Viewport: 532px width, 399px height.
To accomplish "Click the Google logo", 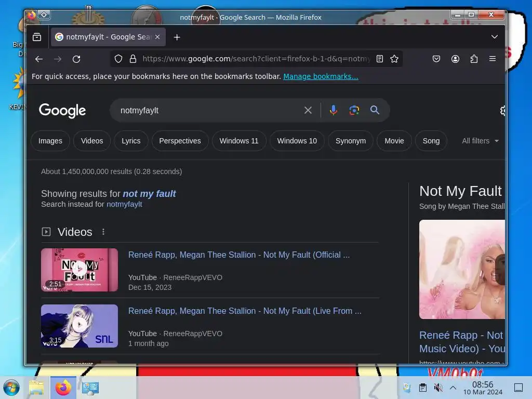I will coord(62,111).
